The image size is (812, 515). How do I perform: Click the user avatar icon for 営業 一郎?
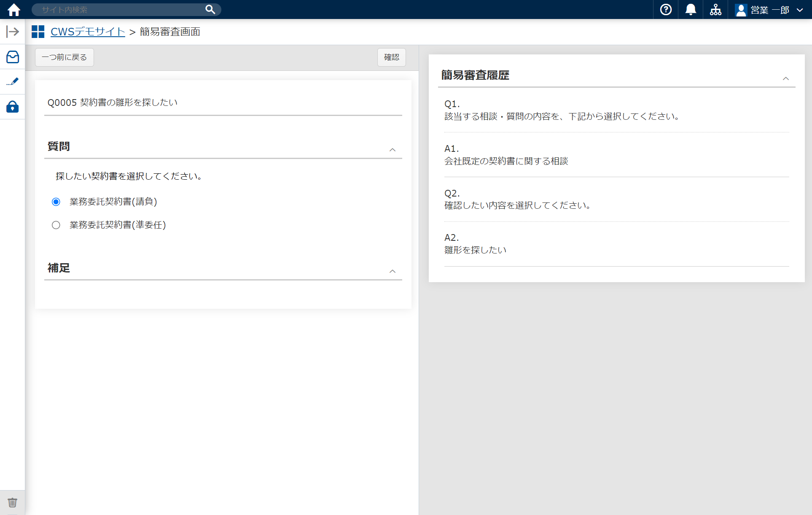[741, 9]
